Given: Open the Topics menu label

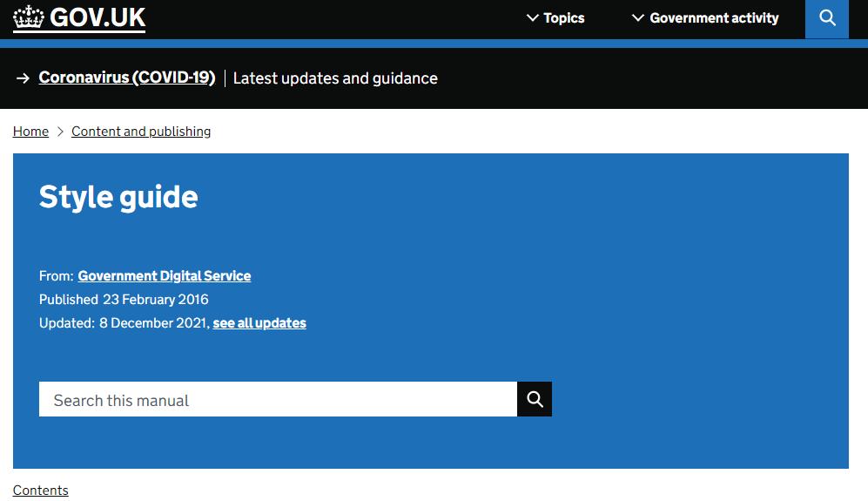Looking at the screenshot, I should coord(564,18).
